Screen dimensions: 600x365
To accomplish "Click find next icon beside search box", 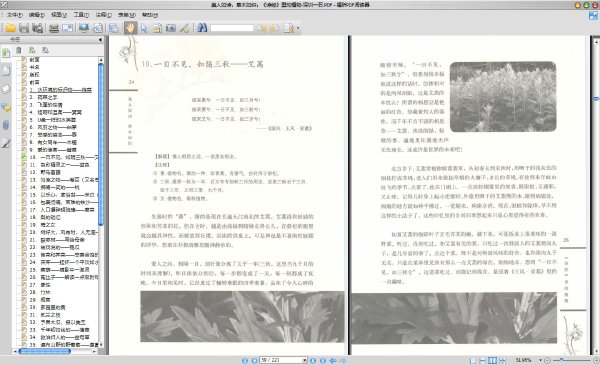I will click(x=274, y=28).
